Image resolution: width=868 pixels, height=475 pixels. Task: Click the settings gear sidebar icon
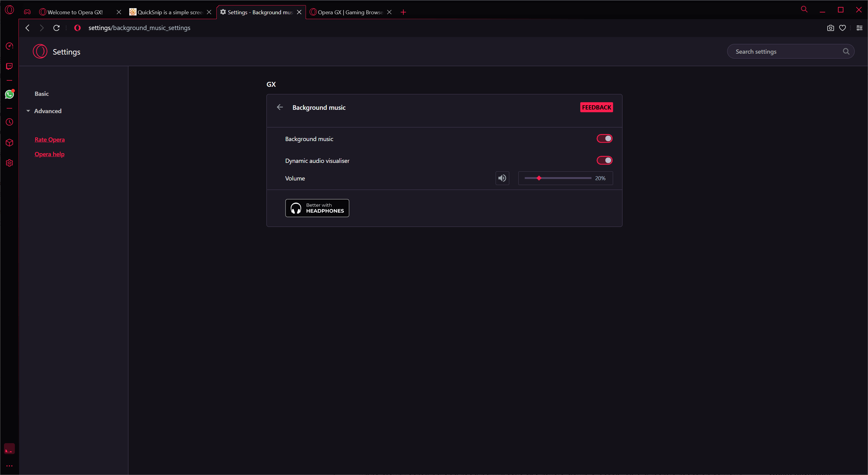point(9,163)
